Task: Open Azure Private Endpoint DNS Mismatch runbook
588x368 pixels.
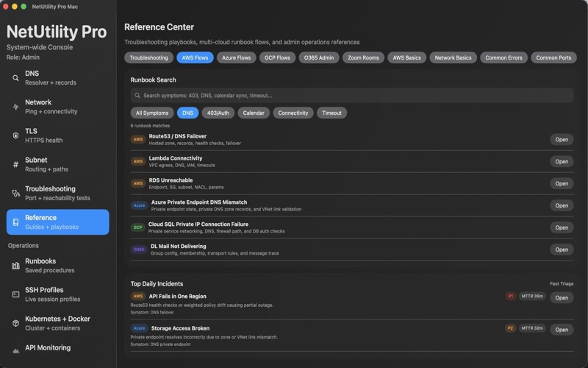Action: [x=562, y=205]
